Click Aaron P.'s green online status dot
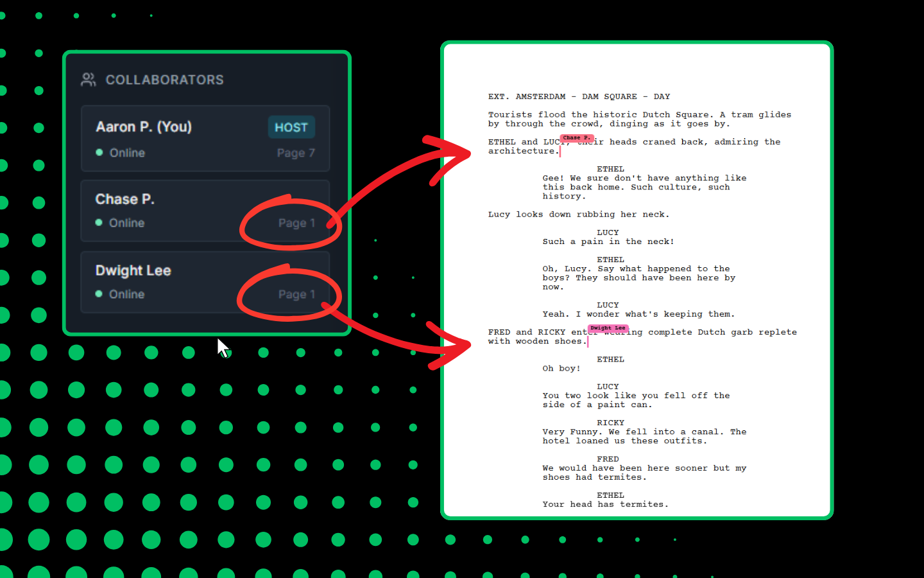The image size is (924, 578). pos(99,153)
